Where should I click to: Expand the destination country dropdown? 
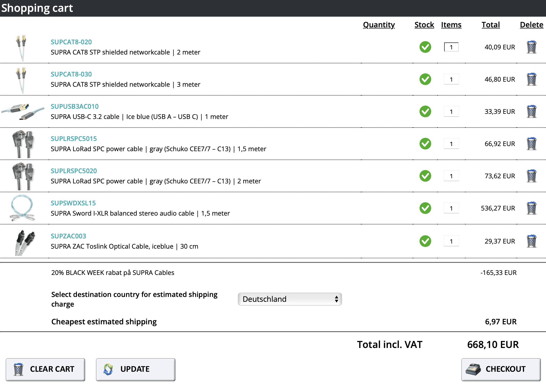(290, 299)
